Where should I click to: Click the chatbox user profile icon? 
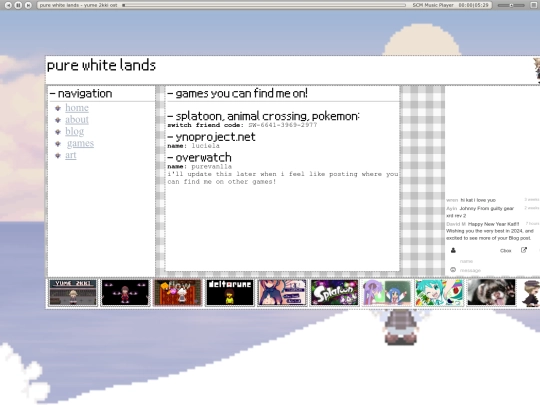pos(453,250)
